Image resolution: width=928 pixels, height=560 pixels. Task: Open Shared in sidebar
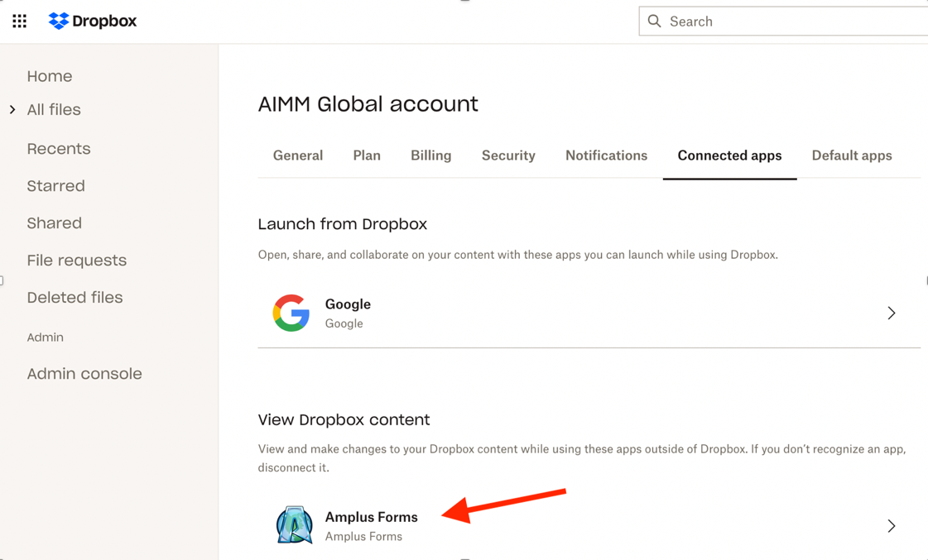(55, 223)
